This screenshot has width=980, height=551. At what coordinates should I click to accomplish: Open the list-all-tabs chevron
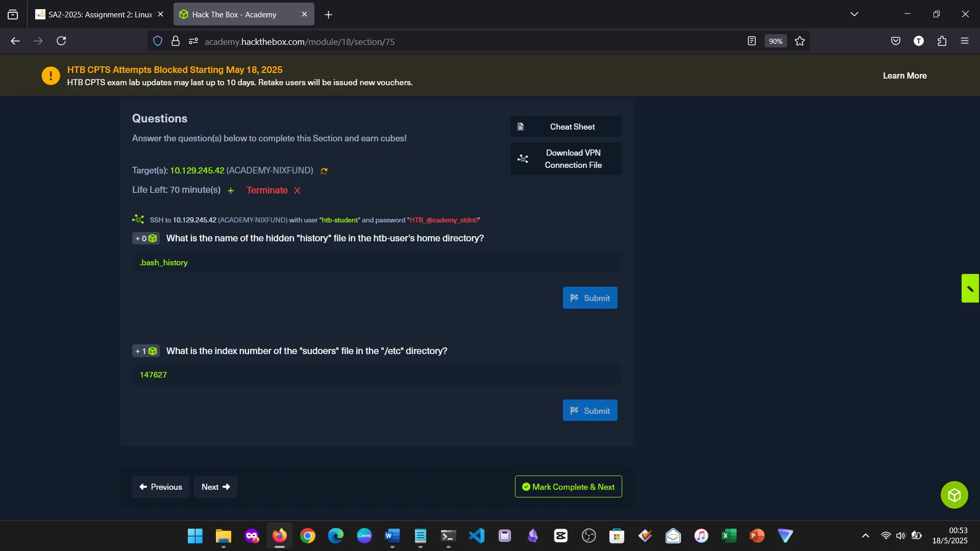tap(854, 14)
